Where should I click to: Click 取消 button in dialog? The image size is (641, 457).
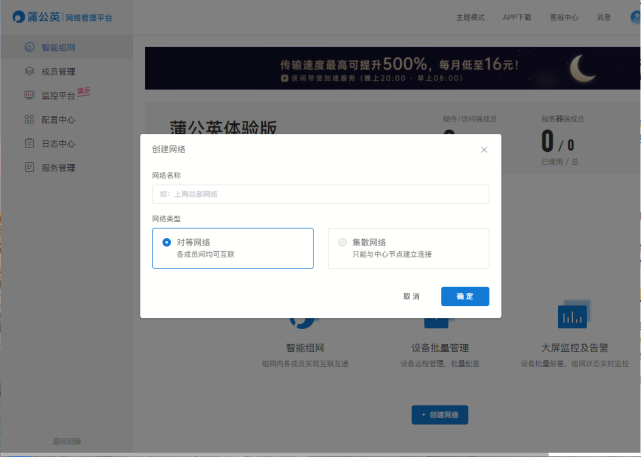tap(411, 296)
